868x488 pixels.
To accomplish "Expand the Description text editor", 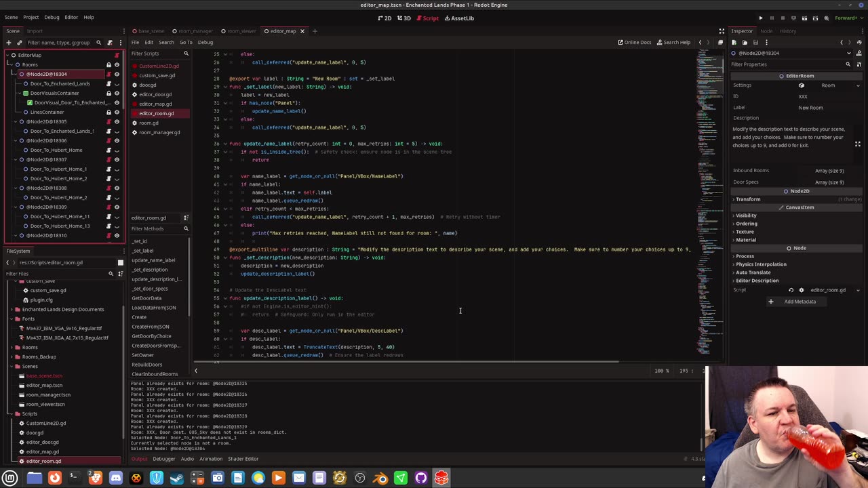I will (858, 144).
